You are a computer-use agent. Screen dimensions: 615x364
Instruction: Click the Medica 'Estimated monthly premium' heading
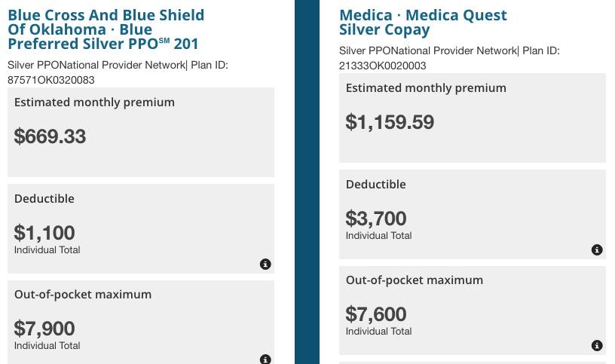click(x=426, y=87)
